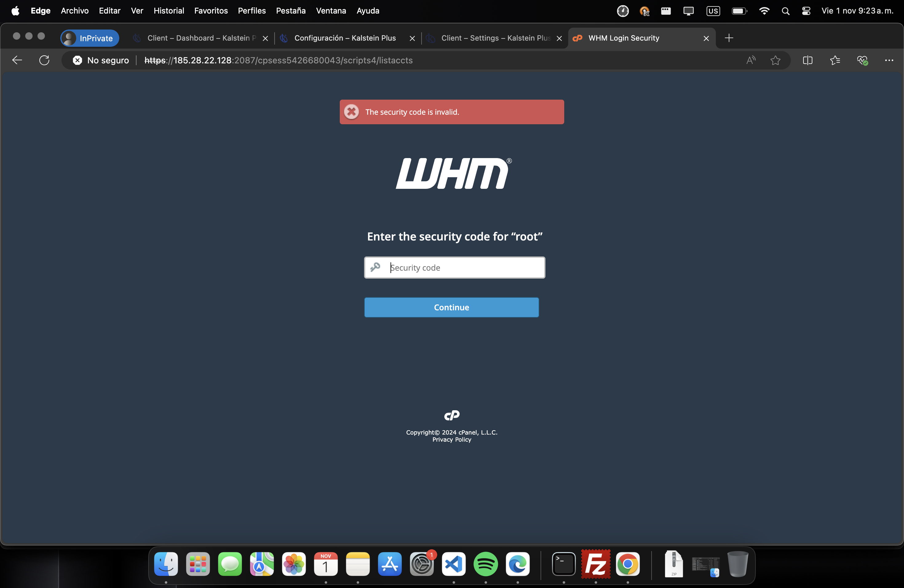Open App Store from the Dock

390,564
